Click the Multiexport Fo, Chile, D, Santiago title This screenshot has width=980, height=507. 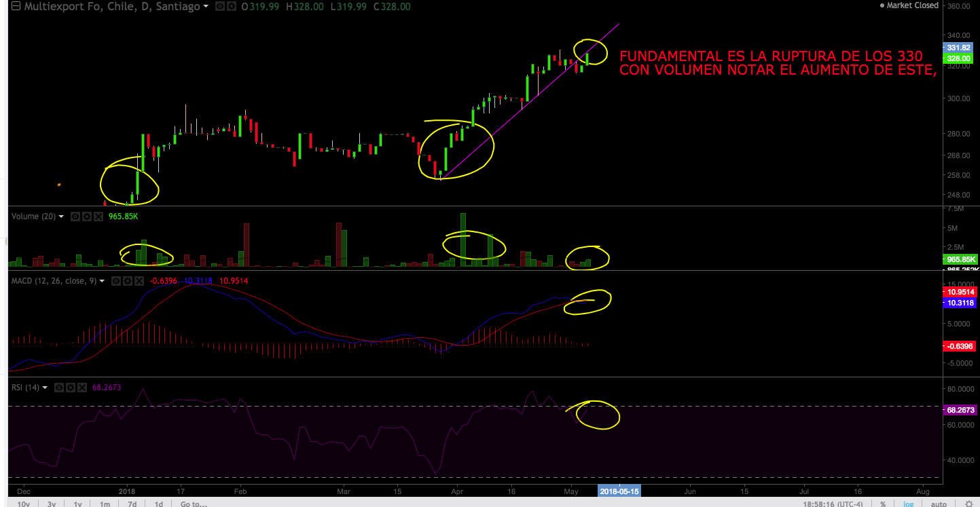click(x=111, y=7)
